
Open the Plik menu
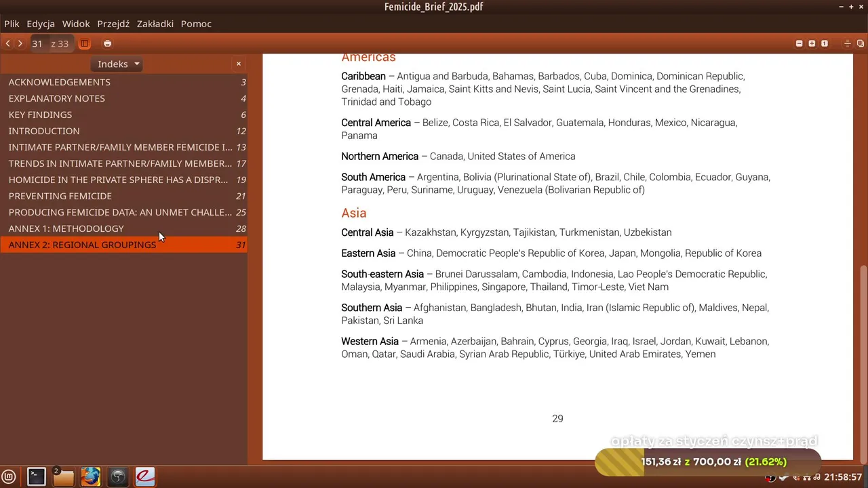click(x=12, y=24)
